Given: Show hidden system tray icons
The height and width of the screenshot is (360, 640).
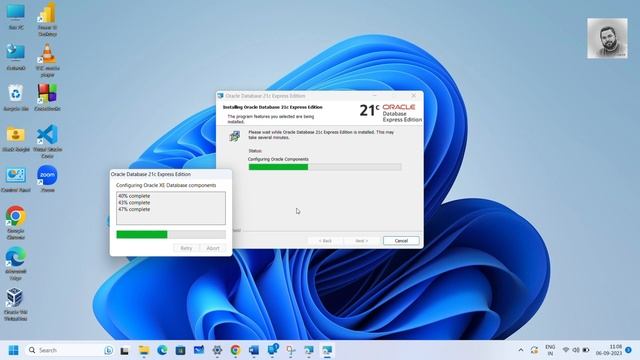Looking at the screenshot, I should [x=521, y=350].
